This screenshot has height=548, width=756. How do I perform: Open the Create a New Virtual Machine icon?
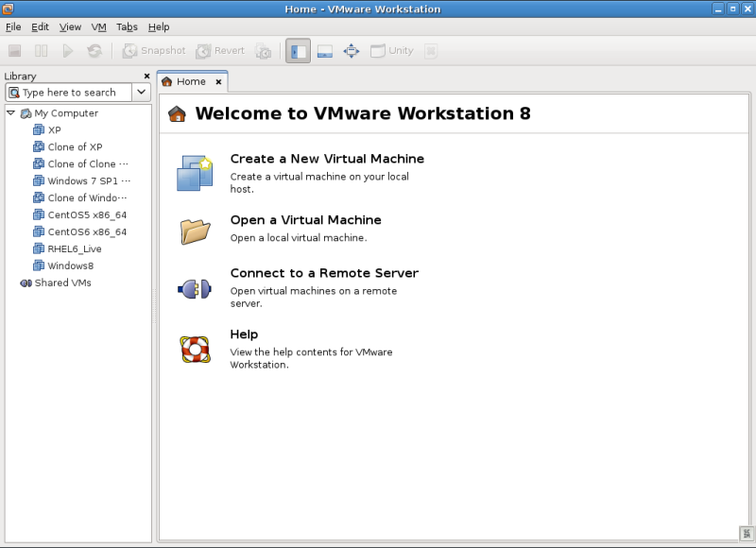tap(194, 173)
